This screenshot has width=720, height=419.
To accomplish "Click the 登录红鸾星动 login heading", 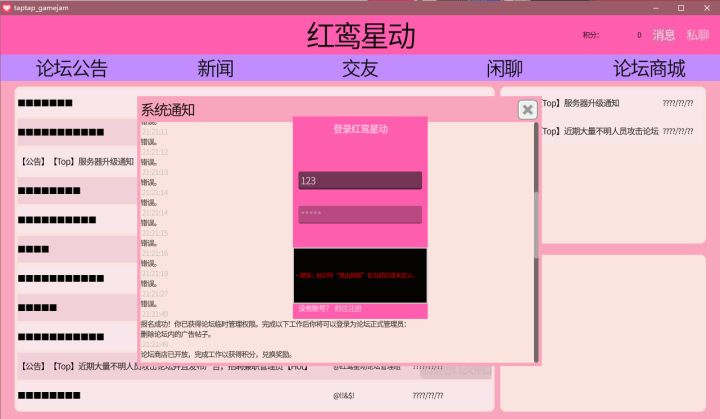I will click(x=360, y=129).
